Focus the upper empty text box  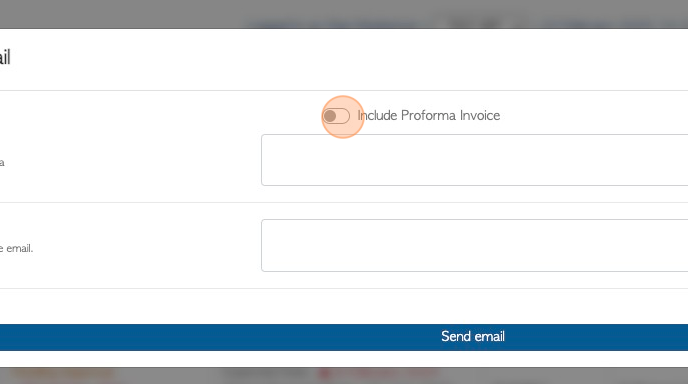(474, 160)
